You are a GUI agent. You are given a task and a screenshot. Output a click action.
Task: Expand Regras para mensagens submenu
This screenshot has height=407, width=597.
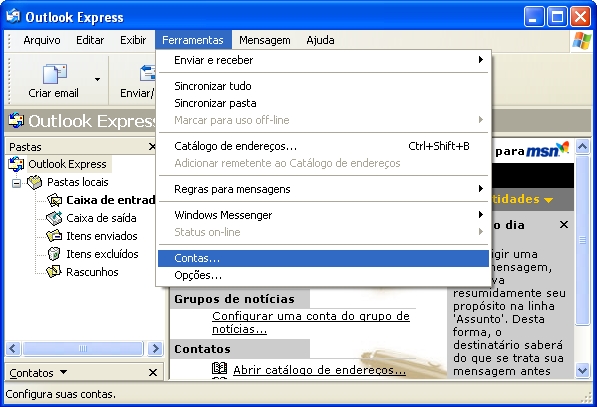(323, 189)
